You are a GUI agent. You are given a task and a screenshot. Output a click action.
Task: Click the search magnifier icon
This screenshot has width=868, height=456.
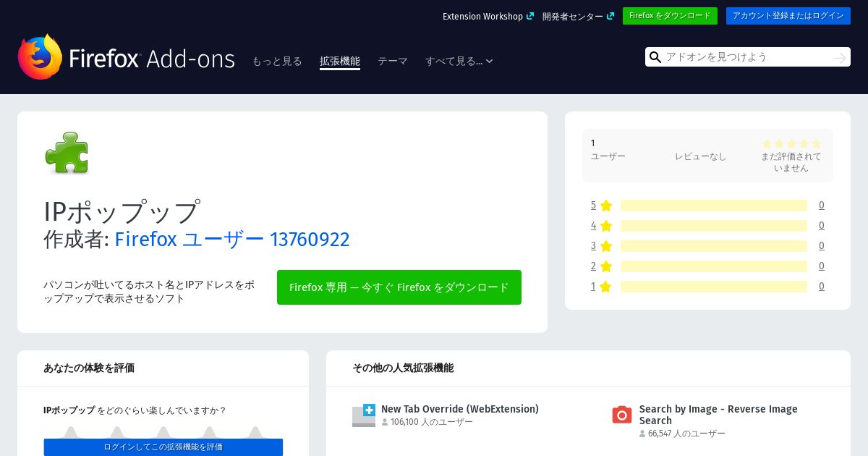click(655, 57)
